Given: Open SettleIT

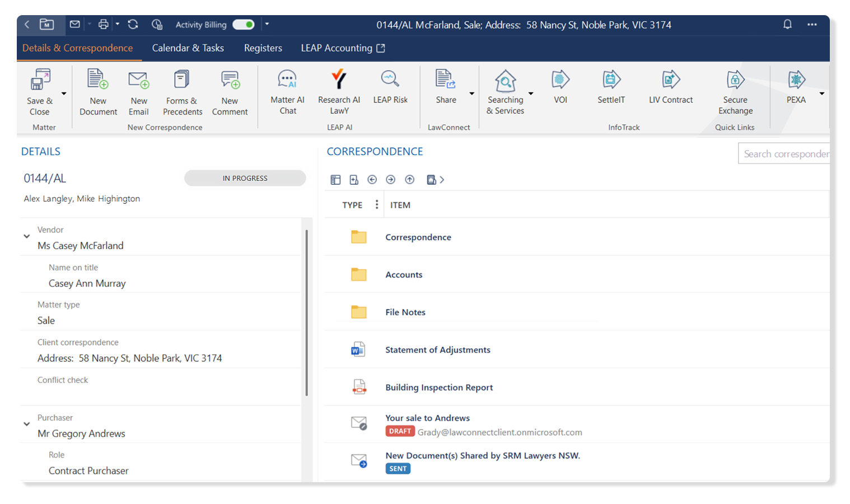Looking at the screenshot, I should click(x=611, y=87).
